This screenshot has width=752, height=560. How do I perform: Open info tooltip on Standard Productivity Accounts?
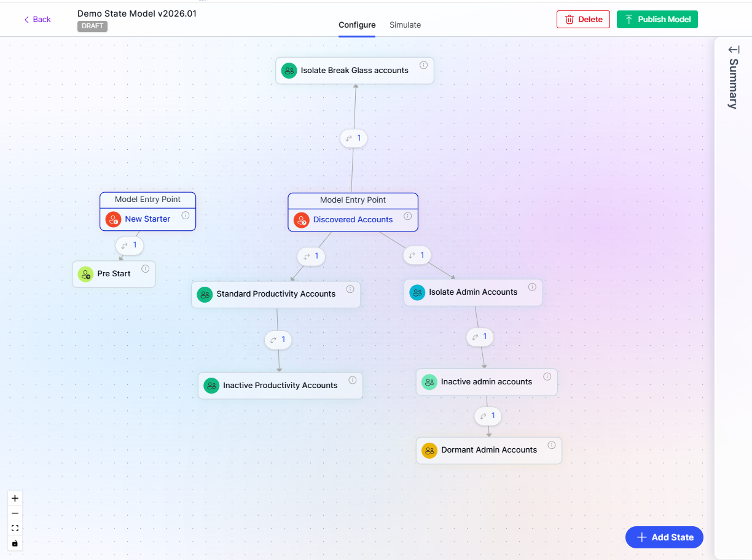tap(350, 289)
